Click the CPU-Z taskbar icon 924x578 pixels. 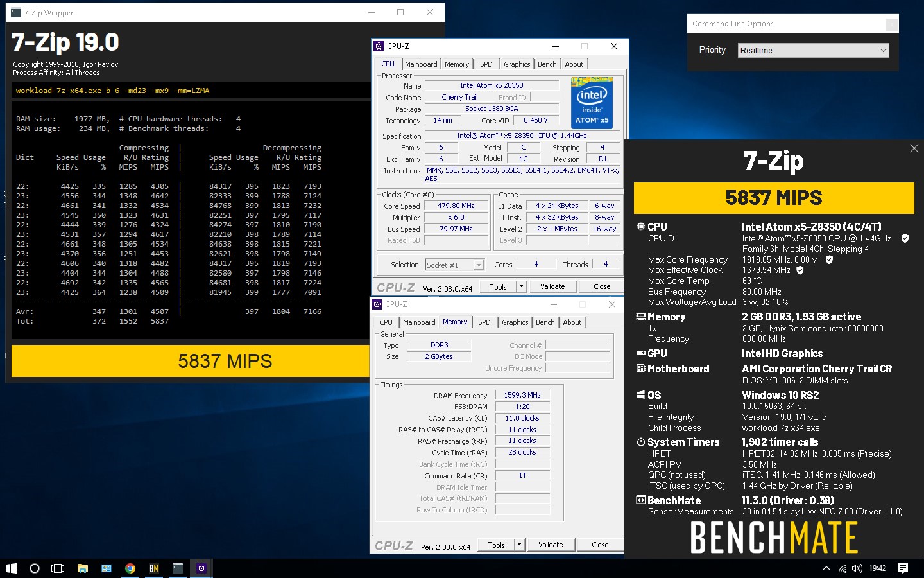(201, 568)
